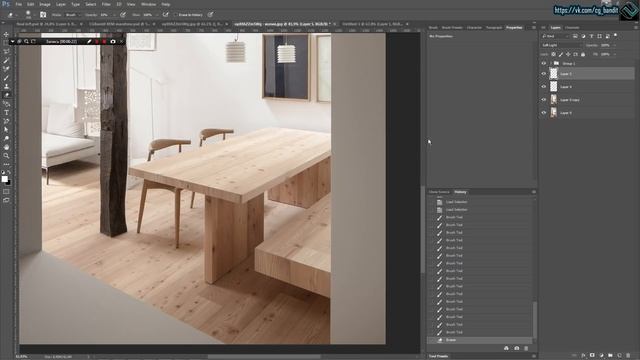Viewport: 640px width, 360px height.
Task: Toggle Quick Mask mode icon
Action: [6, 191]
